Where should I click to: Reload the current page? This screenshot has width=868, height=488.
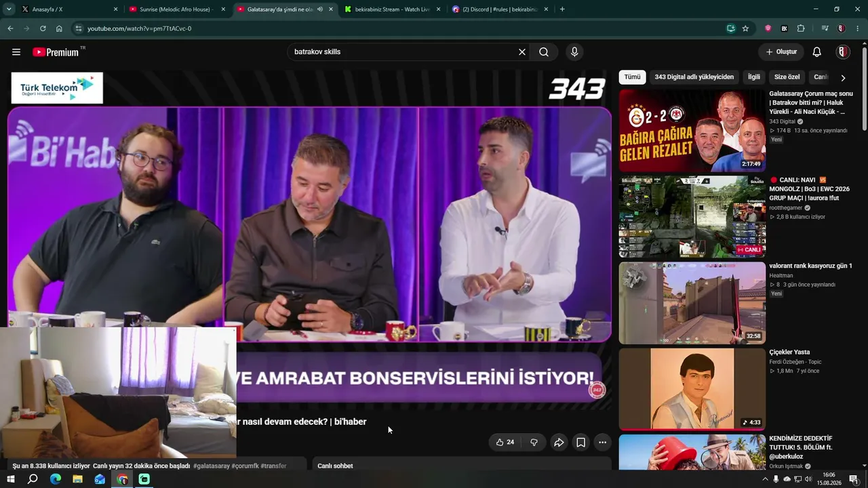43,28
